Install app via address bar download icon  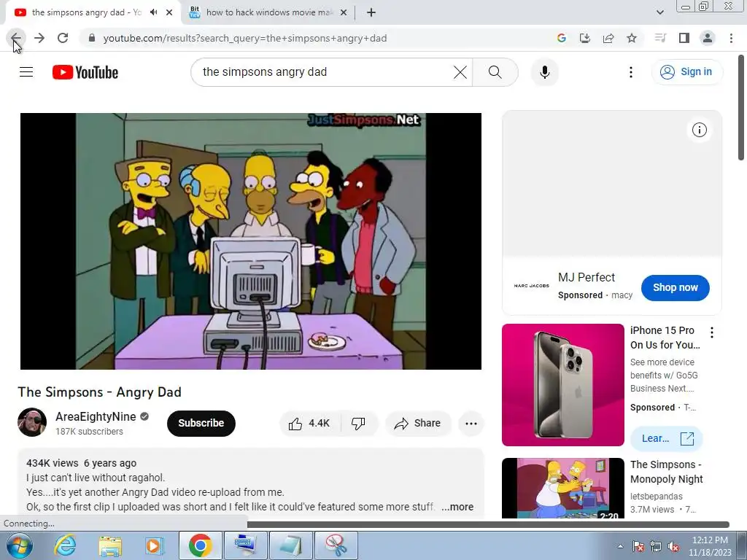(585, 38)
